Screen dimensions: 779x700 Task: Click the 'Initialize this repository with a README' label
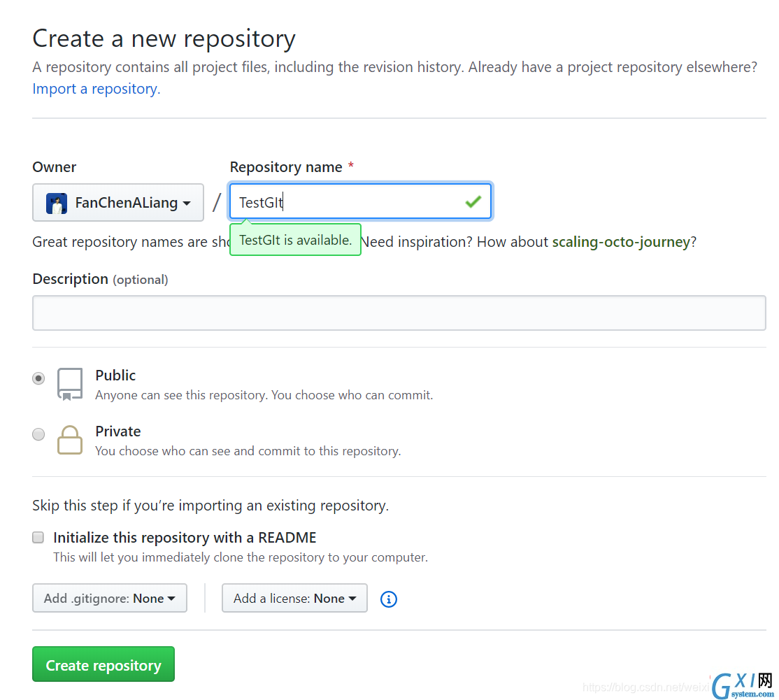coord(185,538)
